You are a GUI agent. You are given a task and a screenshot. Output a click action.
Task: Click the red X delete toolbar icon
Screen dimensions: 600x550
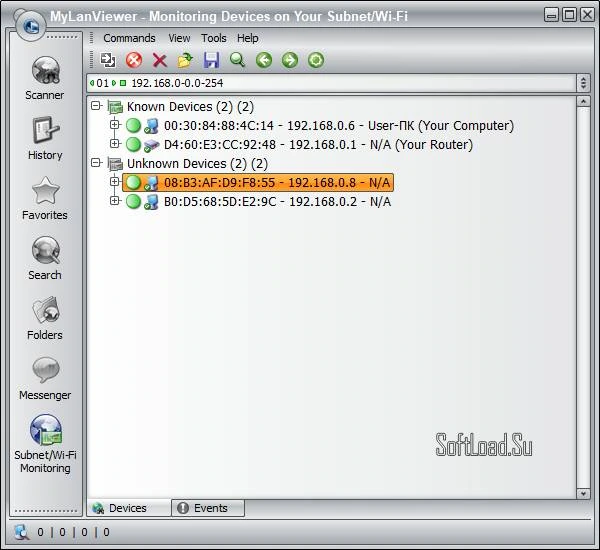160,60
